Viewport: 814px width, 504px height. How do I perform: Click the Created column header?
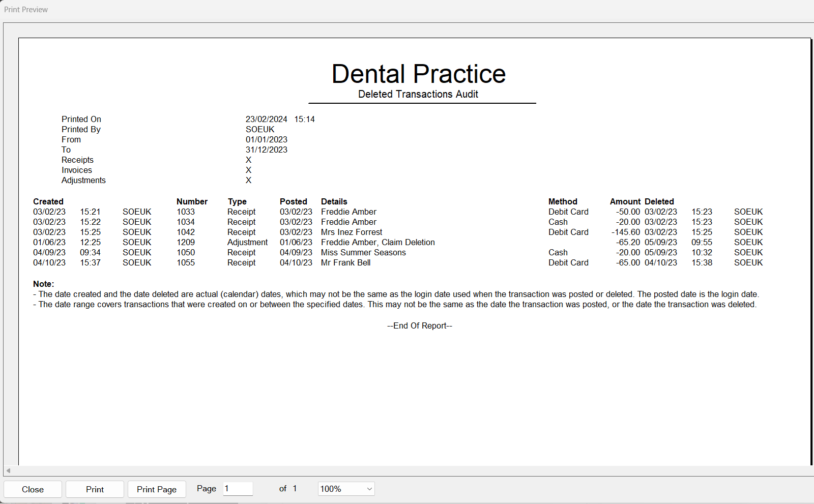(48, 201)
